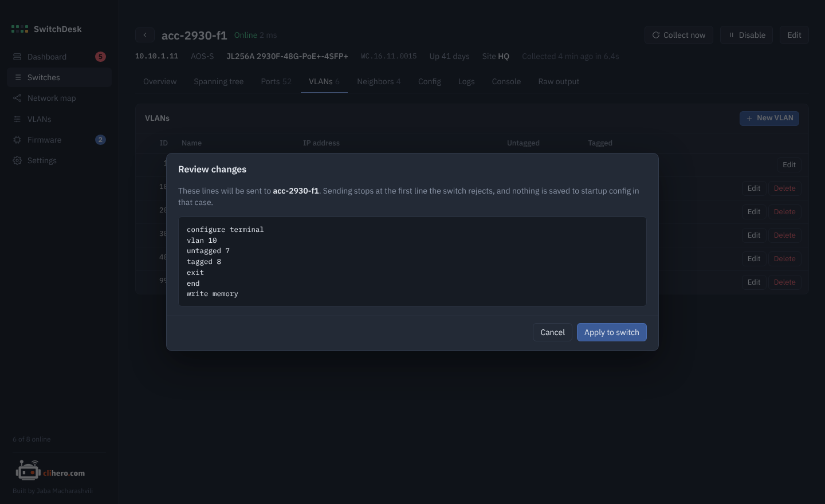Click Edit in the top-right header
825x504 pixels.
(794, 35)
